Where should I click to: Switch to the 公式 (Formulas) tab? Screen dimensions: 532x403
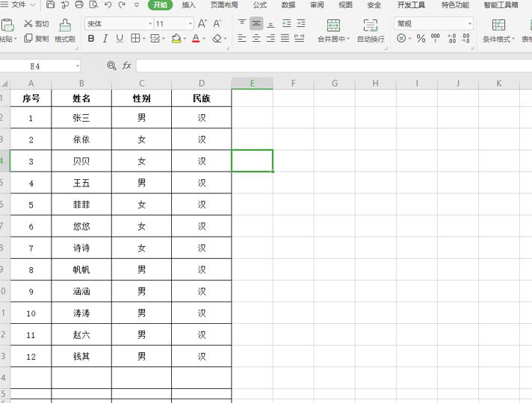click(259, 4)
